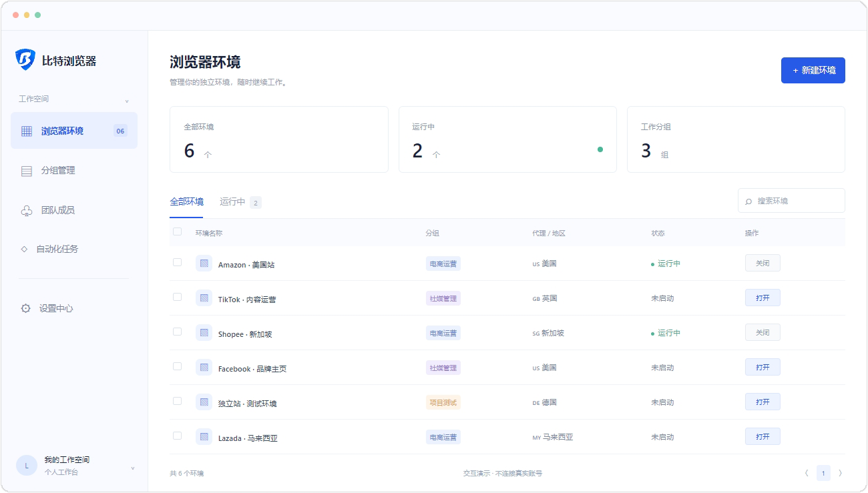Click the 未启动 status on TikTok row

tap(662, 298)
